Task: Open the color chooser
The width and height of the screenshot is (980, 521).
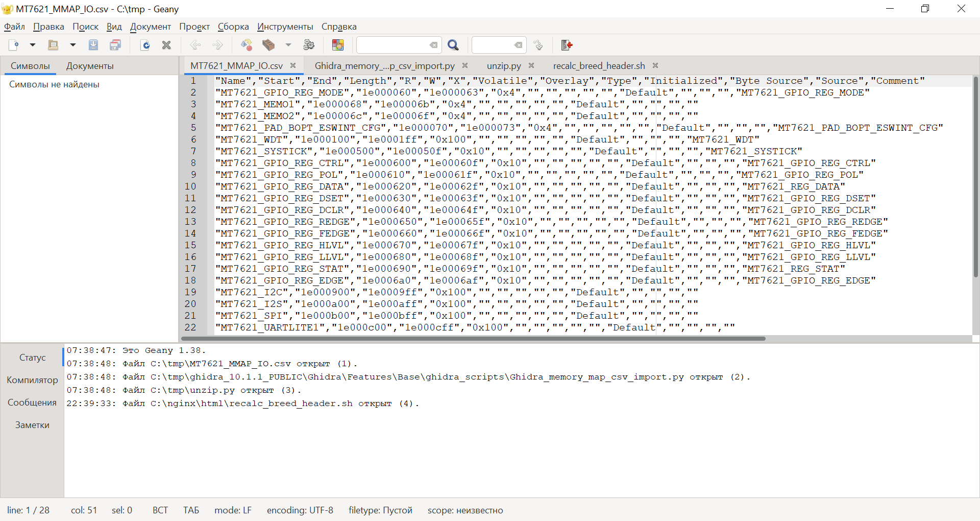Action: [x=337, y=45]
